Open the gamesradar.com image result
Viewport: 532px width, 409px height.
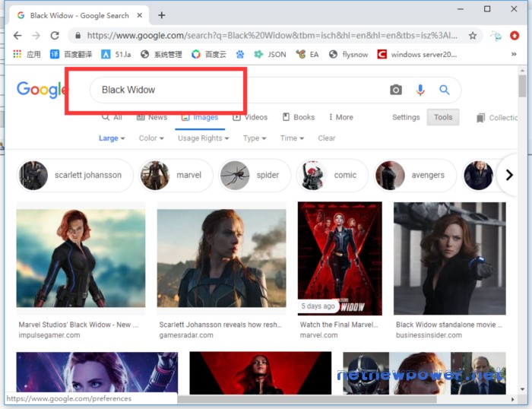222,258
